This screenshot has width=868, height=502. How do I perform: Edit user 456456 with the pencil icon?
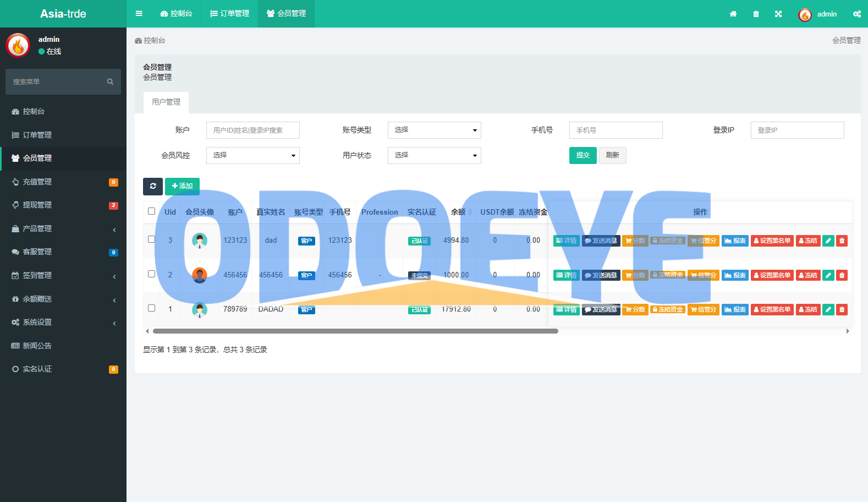[828, 275]
